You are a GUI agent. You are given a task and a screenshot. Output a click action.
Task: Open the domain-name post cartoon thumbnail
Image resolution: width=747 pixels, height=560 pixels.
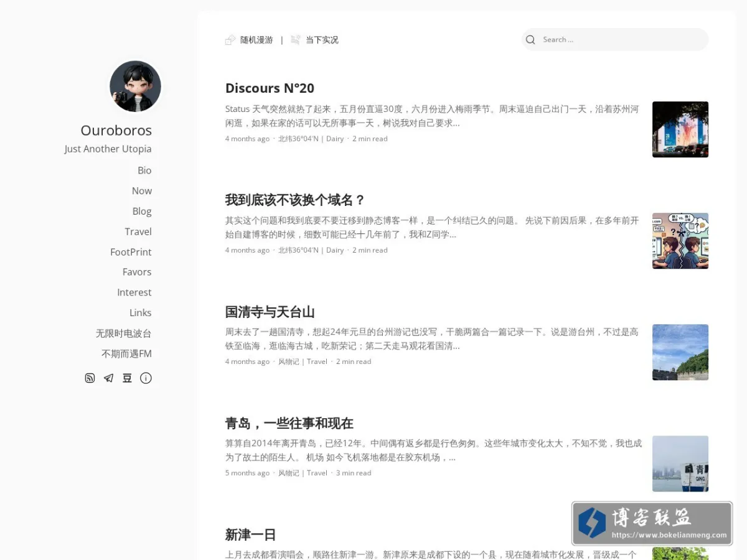click(x=680, y=241)
